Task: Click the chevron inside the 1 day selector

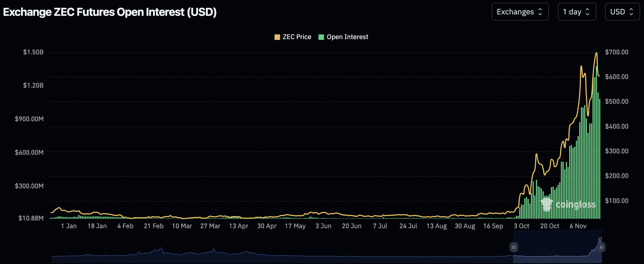Action: pyautogui.click(x=588, y=12)
